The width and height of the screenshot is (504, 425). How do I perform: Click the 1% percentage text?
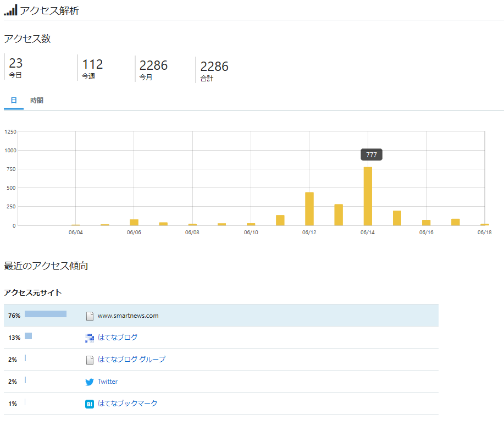pos(13,404)
